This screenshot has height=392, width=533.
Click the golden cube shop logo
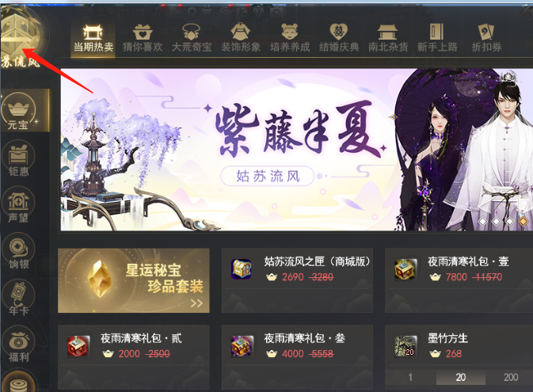(x=21, y=34)
